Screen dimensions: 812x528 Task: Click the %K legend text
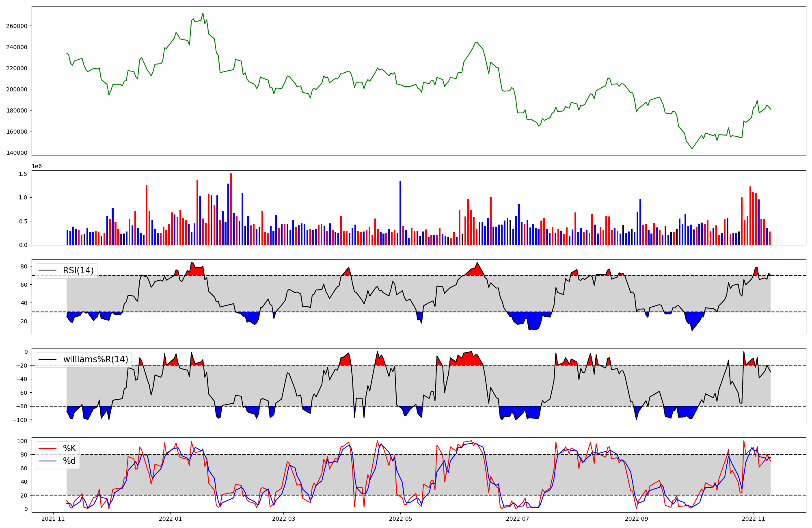[x=69, y=448]
